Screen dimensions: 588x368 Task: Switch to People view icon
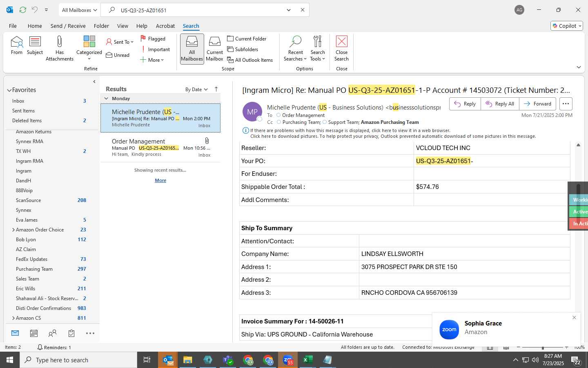(x=52, y=333)
